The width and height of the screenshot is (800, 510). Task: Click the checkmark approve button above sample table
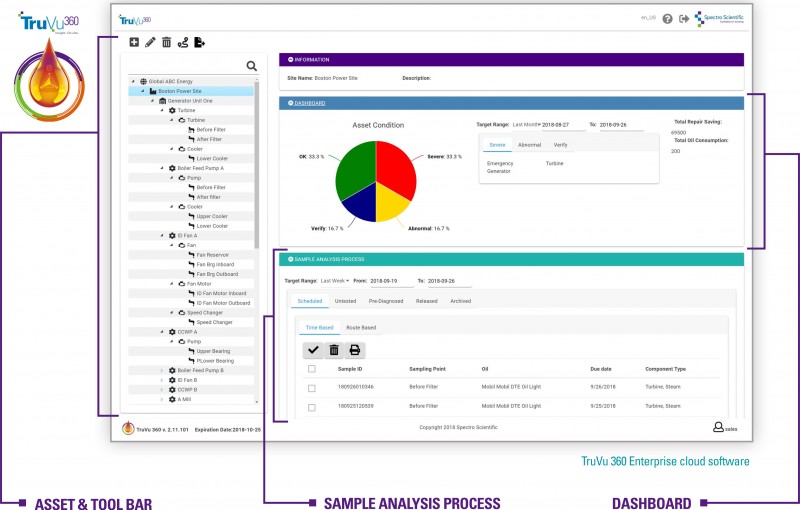pyautogui.click(x=313, y=350)
